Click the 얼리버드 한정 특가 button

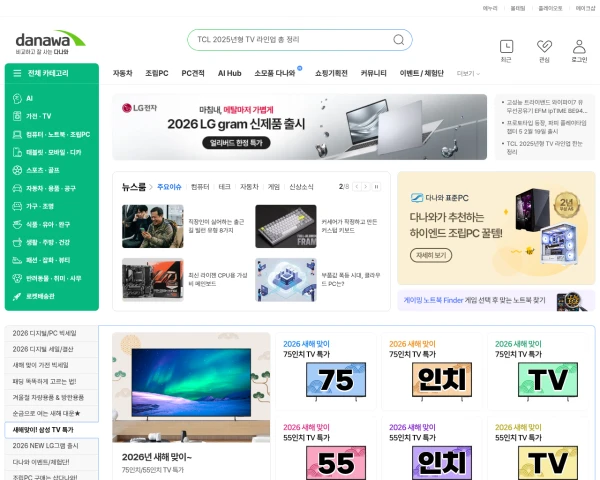point(236,143)
